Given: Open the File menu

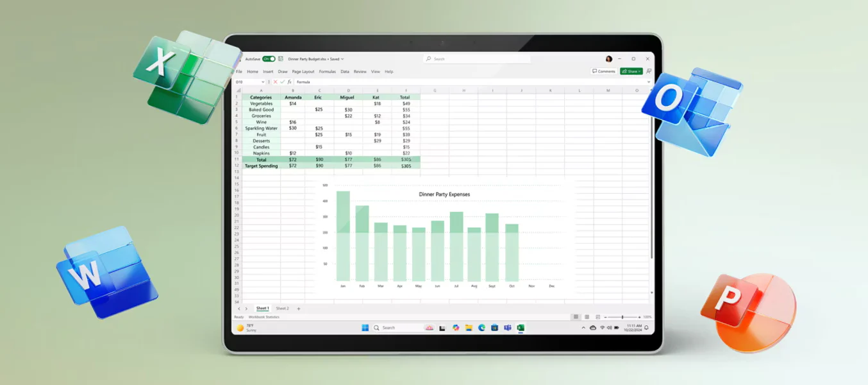Looking at the screenshot, I should (x=239, y=72).
